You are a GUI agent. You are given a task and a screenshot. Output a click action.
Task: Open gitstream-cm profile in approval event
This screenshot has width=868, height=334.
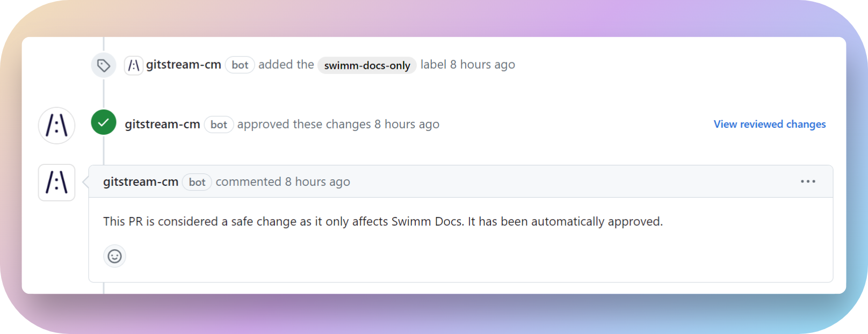[162, 124]
